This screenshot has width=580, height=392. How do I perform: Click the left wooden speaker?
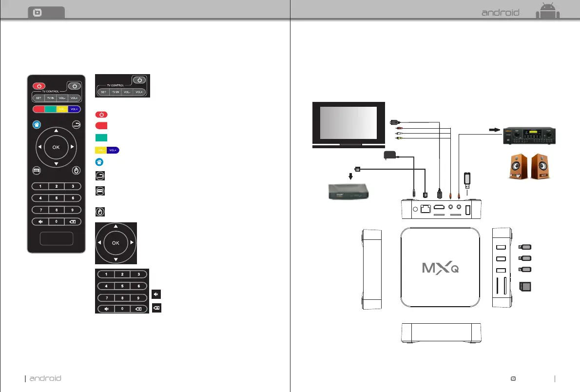point(518,167)
